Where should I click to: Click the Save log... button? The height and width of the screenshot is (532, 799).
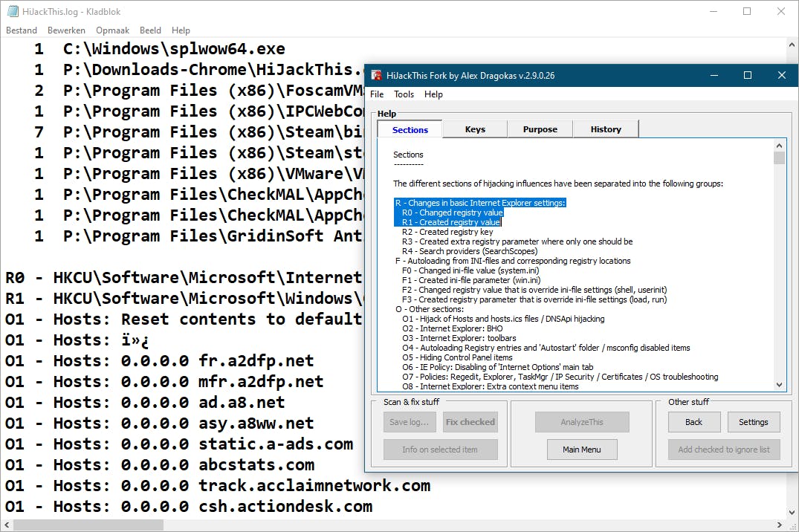point(410,422)
